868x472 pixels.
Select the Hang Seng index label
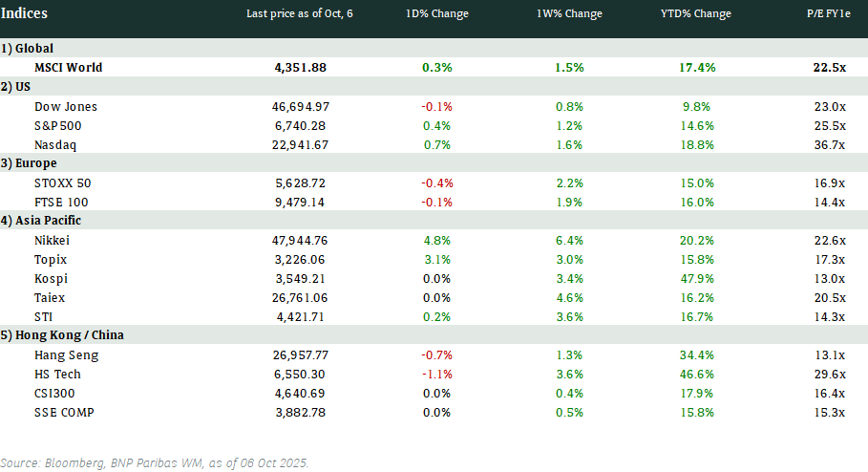coord(66,354)
